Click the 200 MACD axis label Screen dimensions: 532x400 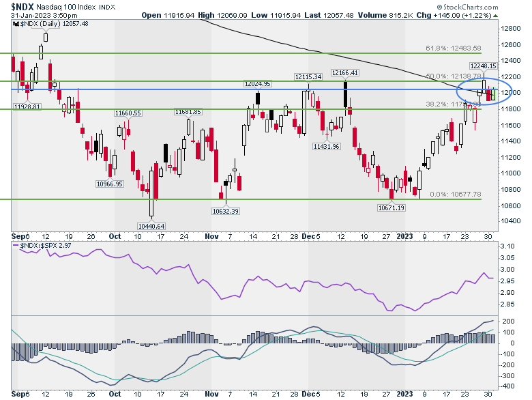point(509,322)
